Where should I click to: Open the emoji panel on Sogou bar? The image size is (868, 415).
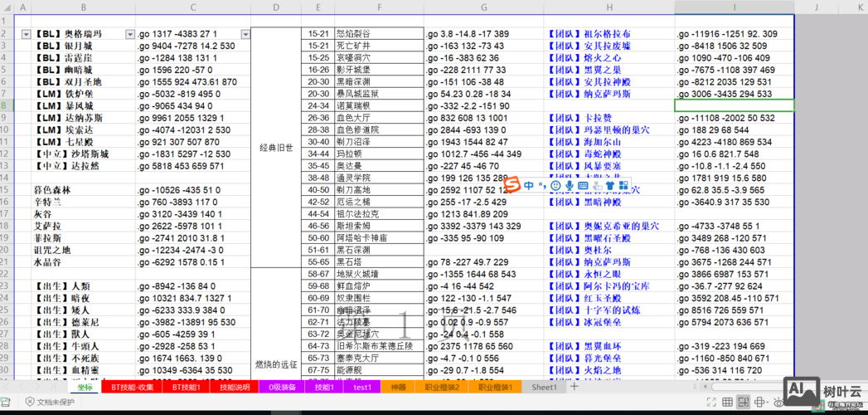pos(555,185)
